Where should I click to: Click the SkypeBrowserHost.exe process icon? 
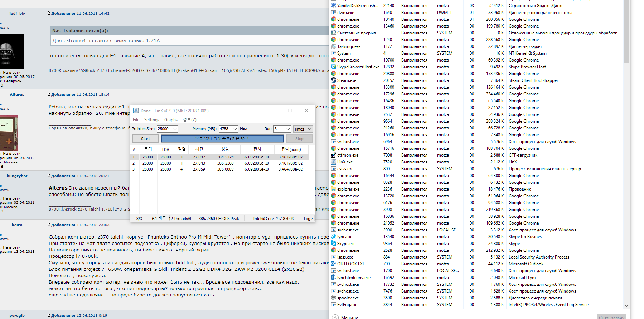pos(334,67)
